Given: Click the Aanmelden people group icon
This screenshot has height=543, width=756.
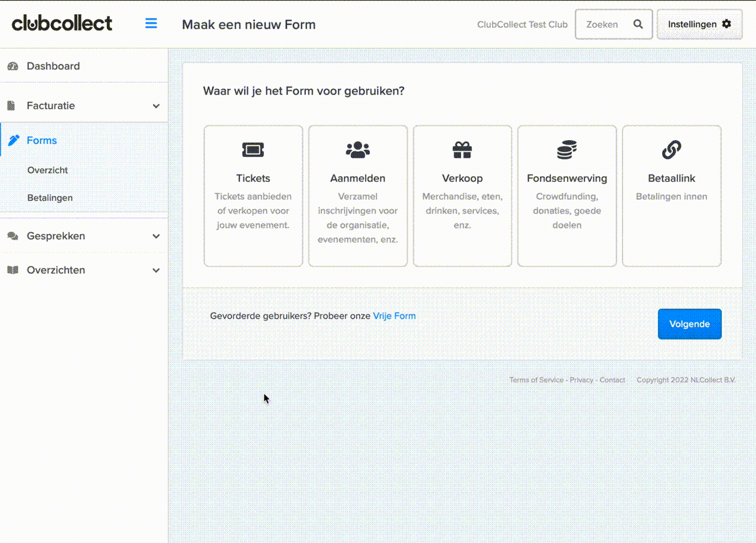Looking at the screenshot, I should (x=358, y=150).
